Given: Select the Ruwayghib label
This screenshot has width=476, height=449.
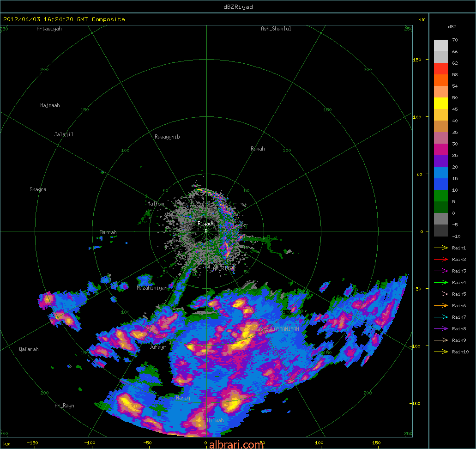Looking at the screenshot, I should 167,137.
